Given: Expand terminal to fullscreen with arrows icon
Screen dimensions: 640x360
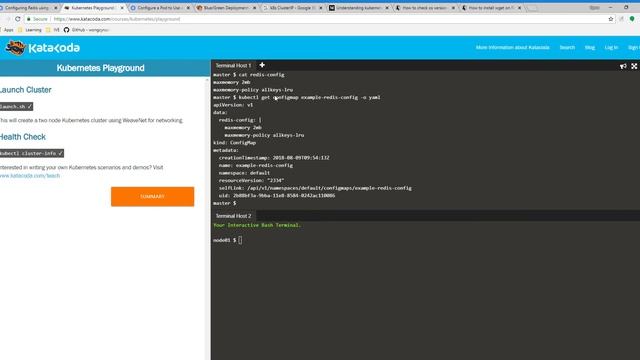Looking at the screenshot, I should point(634,66).
